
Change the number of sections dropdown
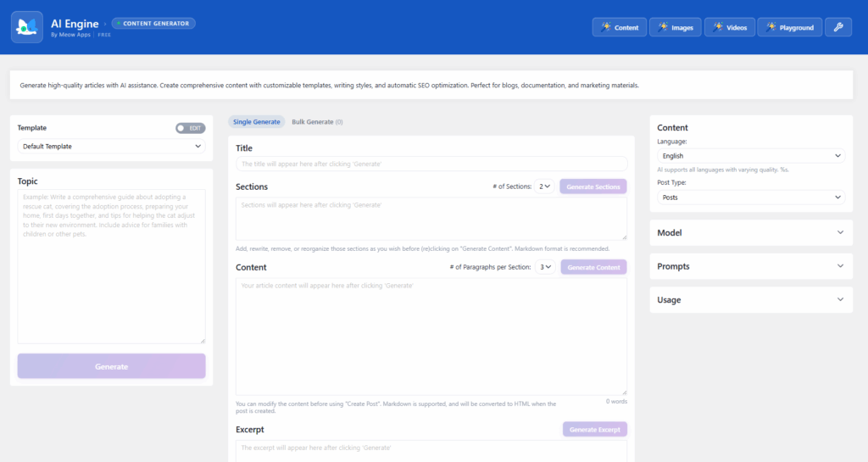pos(545,186)
